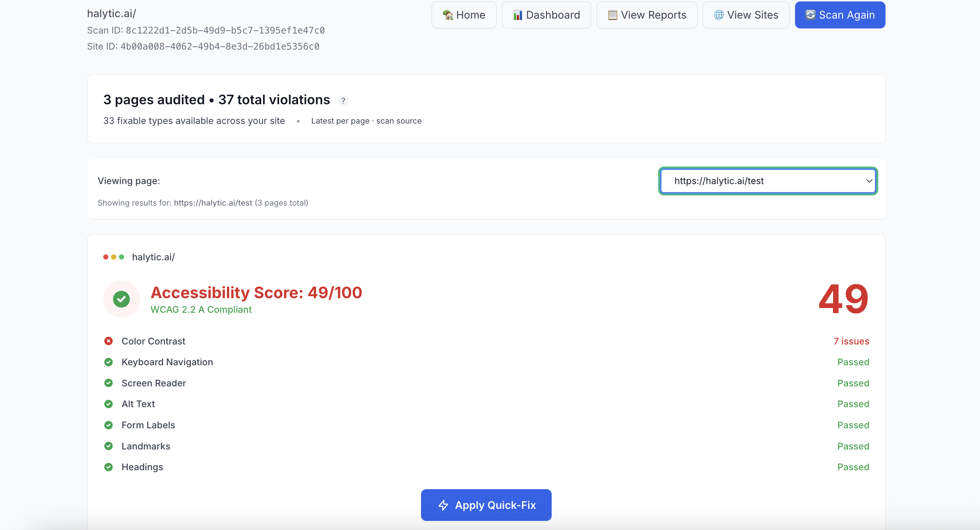Open View Reports
Viewport: 980px width, 530px height.
click(647, 15)
